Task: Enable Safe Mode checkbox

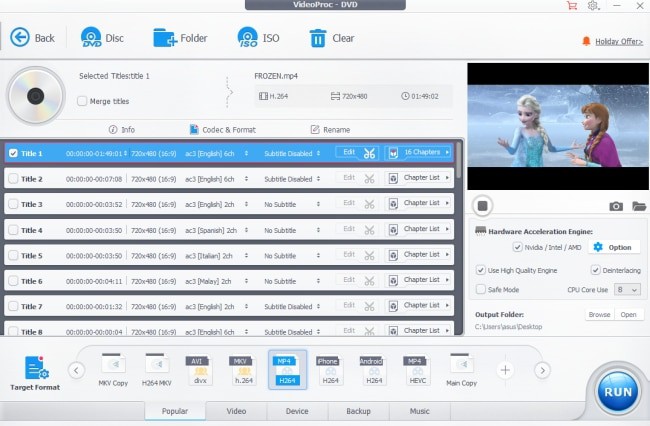Action: [x=480, y=289]
